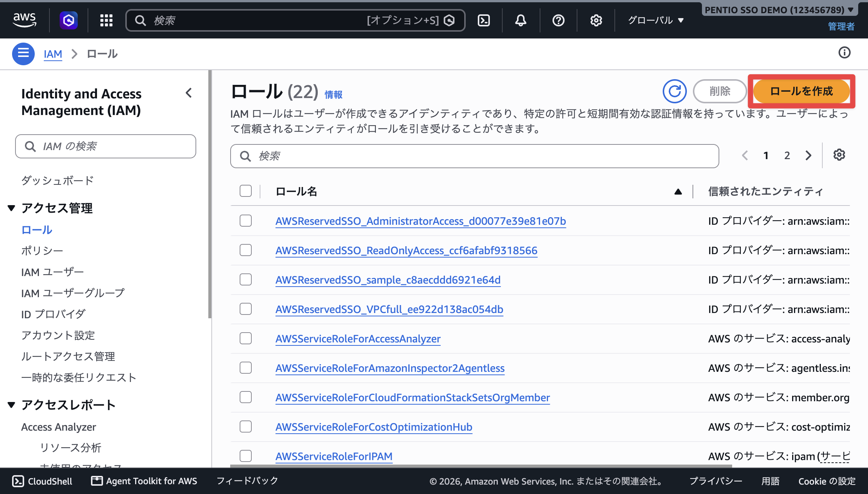Open リソース分析 in the sidebar
This screenshot has width=868, height=494.
[x=71, y=448]
